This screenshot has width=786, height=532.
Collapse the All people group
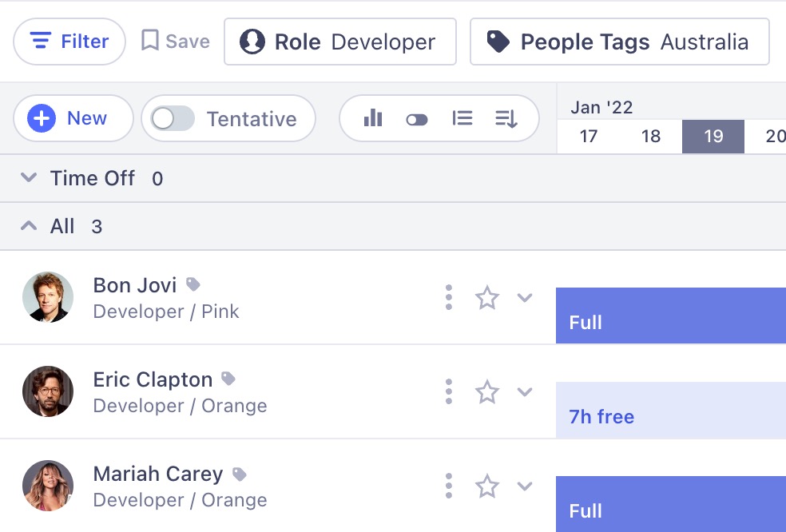(x=29, y=226)
